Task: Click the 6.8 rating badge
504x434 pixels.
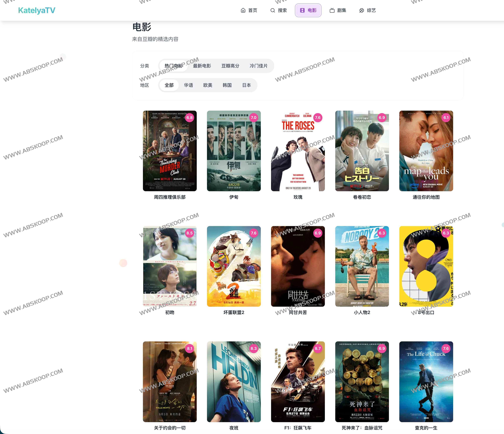Action: click(x=190, y=118)
